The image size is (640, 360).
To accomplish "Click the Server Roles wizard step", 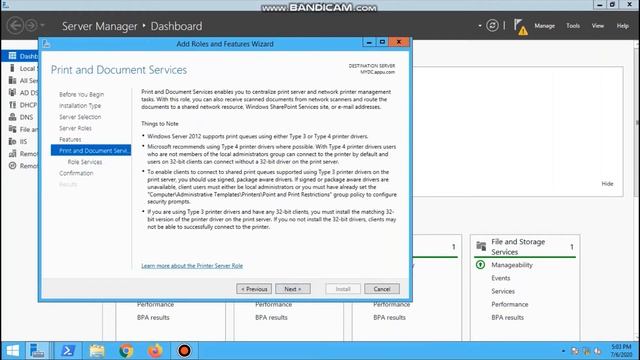I will pyautogui.click(x=75, y=128).
